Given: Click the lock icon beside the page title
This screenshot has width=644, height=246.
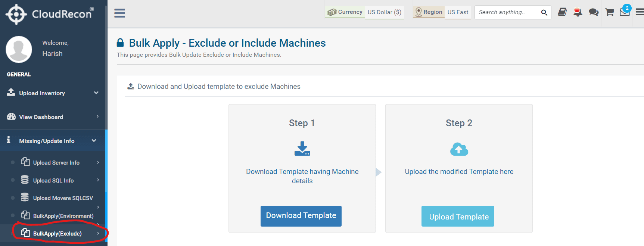Looking at the screenshot, I should tap(120, 43).
